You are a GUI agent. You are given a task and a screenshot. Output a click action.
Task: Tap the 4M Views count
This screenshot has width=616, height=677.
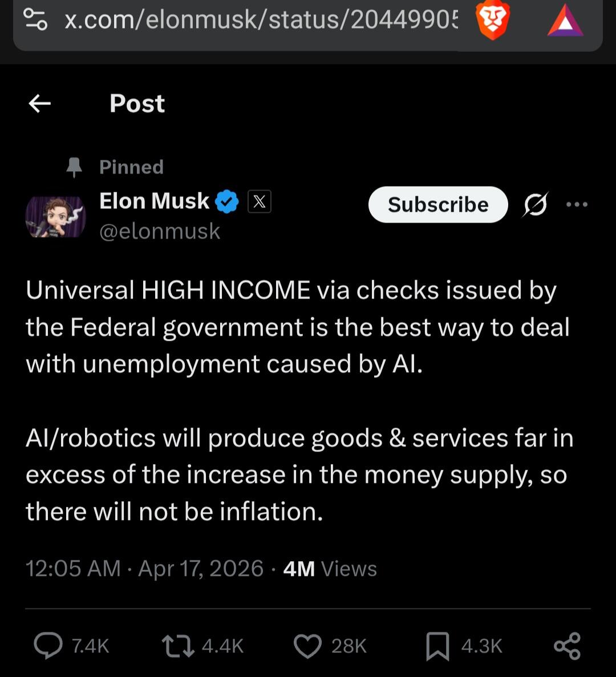330,569
